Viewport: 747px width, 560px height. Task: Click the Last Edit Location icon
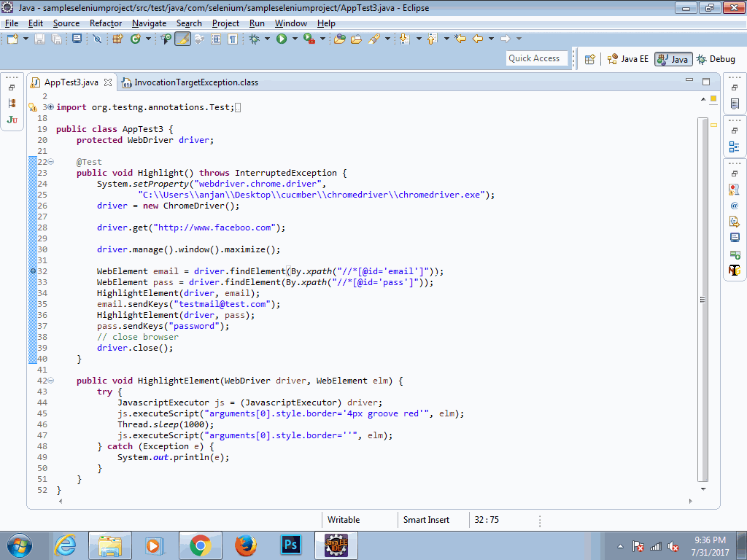pyautogui.click(x=460, y=39)
